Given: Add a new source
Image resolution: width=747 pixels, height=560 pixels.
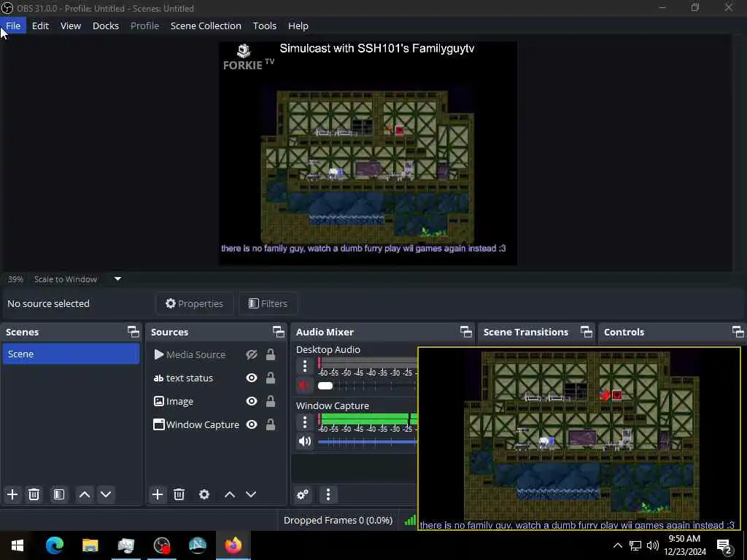Looking at the screenshot, I should 158,494.
